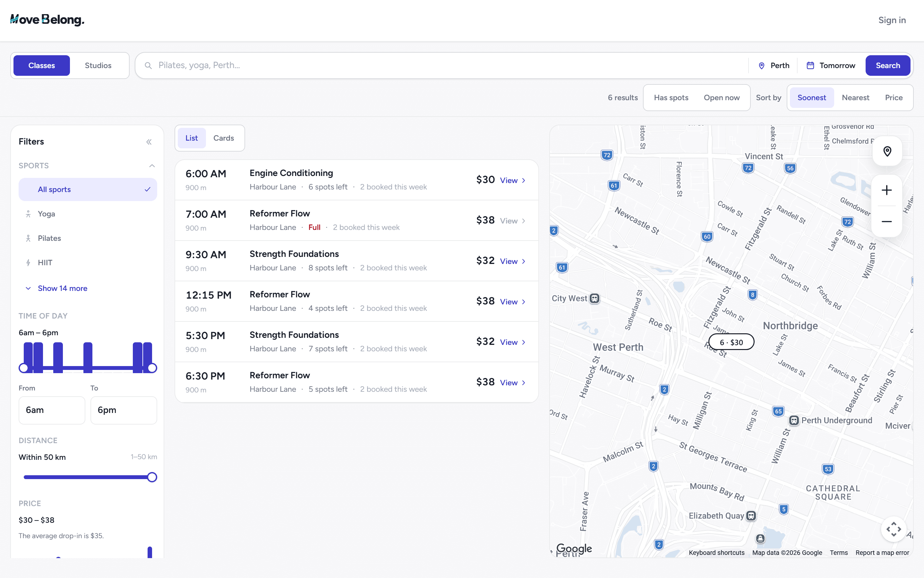Open the From time 6am field
Screen dimensions: 924x578
tap(52, 410)
